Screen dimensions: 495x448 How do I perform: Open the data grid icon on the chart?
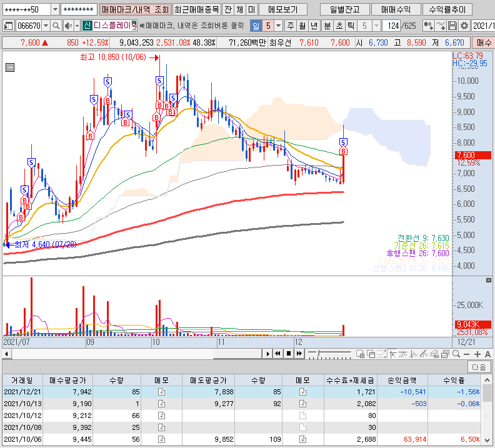click(x=10, y=67)
